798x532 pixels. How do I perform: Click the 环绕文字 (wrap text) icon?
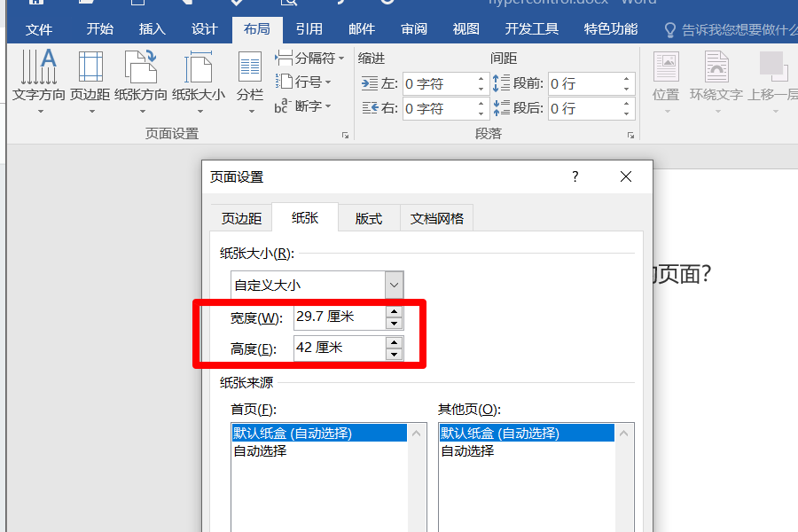tap(715, 80)
